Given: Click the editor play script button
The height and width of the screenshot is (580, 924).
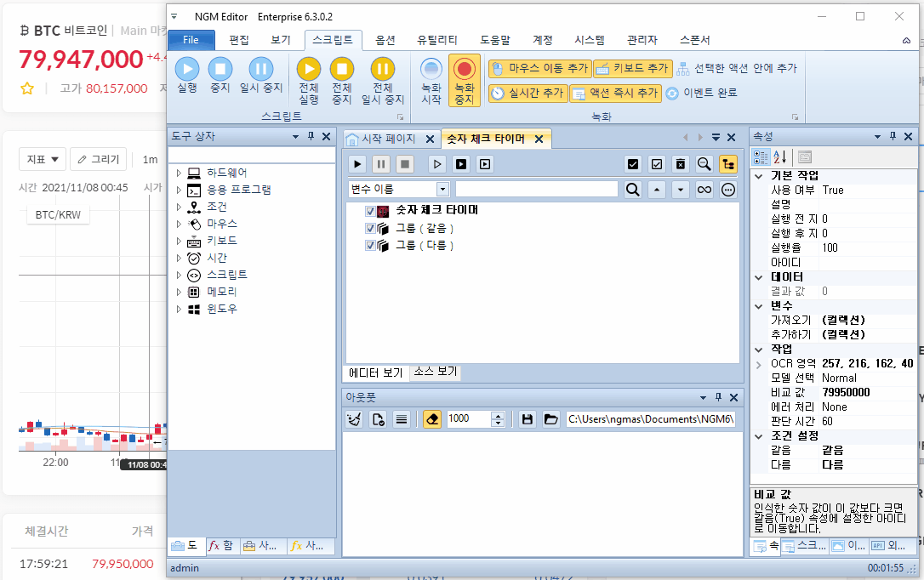Looking at the screenshot, I should 357,164.
